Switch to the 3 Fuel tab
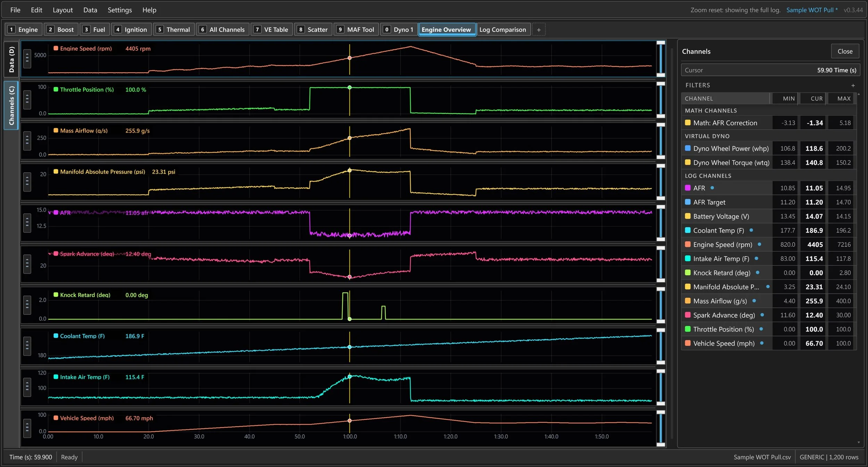Image resolution: width=868 pixels, height=467 pixels. (x=95, y=30)
